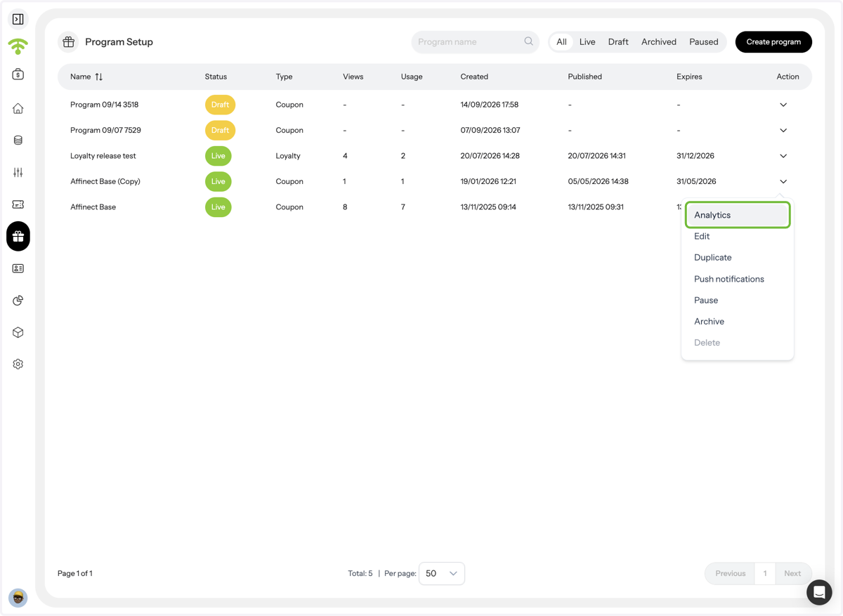
Task: Open the sliders adjustments sidebar icon
Action: click(x=18, y=172)
